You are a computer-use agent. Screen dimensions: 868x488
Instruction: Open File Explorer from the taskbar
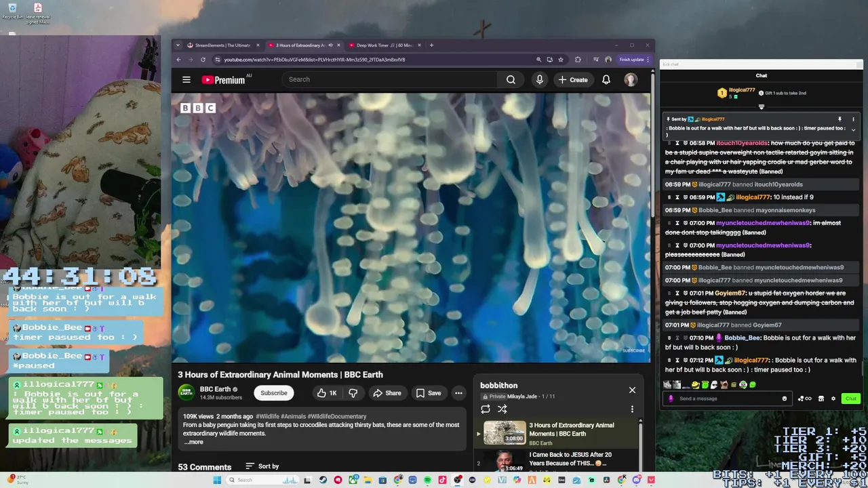pos(368,480)
